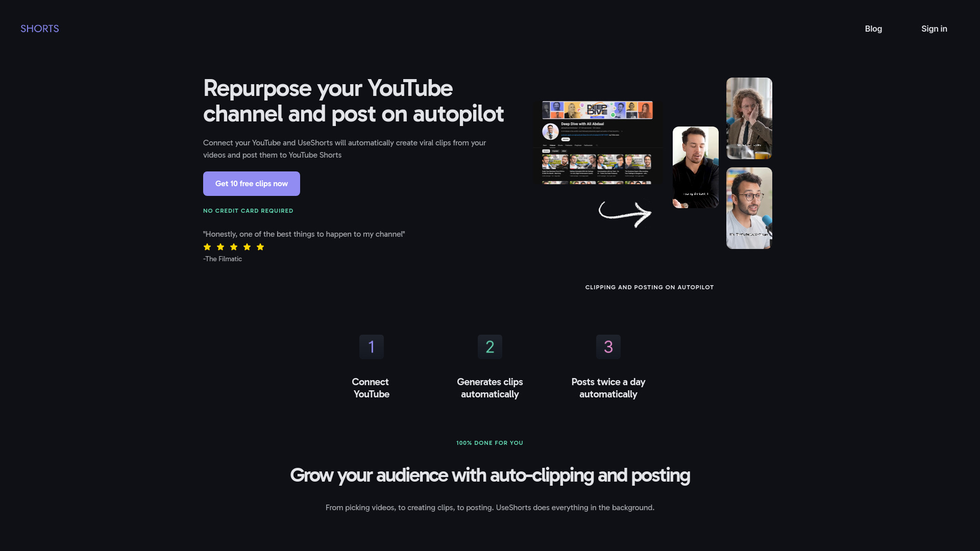Click the Sign in menu item

tap(934, 28)
